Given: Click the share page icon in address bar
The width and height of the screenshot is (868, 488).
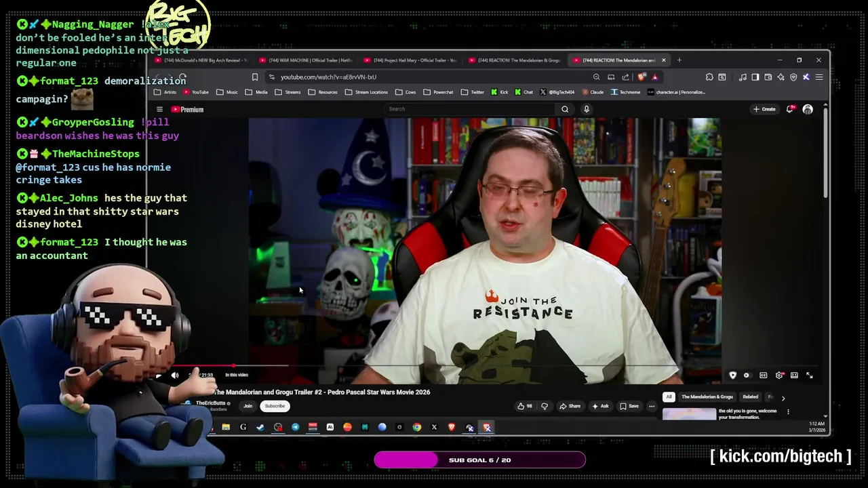Looking at the screenshot, I should [625, 77].
